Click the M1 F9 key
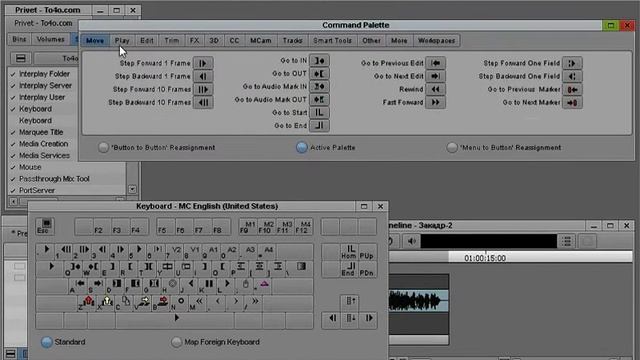640x360 pixels. point(248,227)
